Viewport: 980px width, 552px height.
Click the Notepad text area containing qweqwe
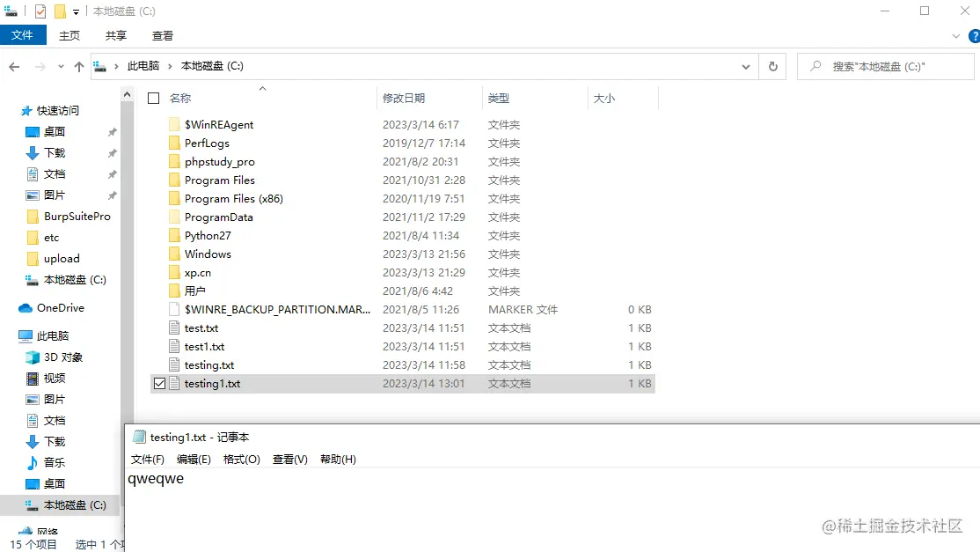552,510
